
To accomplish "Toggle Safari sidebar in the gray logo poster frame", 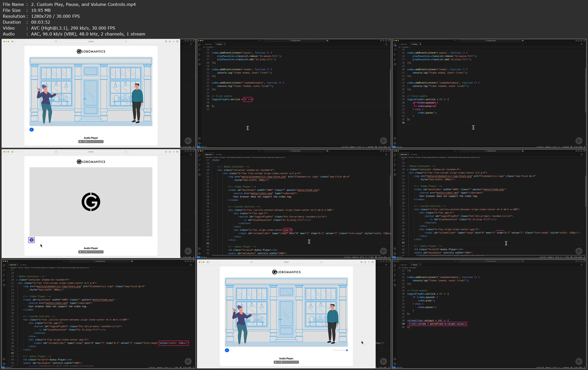I will click(12, 152).
